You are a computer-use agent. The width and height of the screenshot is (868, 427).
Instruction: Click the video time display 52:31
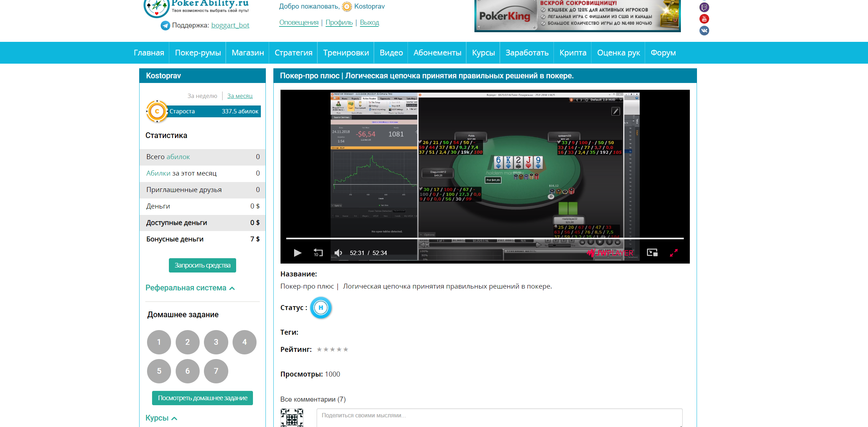click(x=357, y=253)
